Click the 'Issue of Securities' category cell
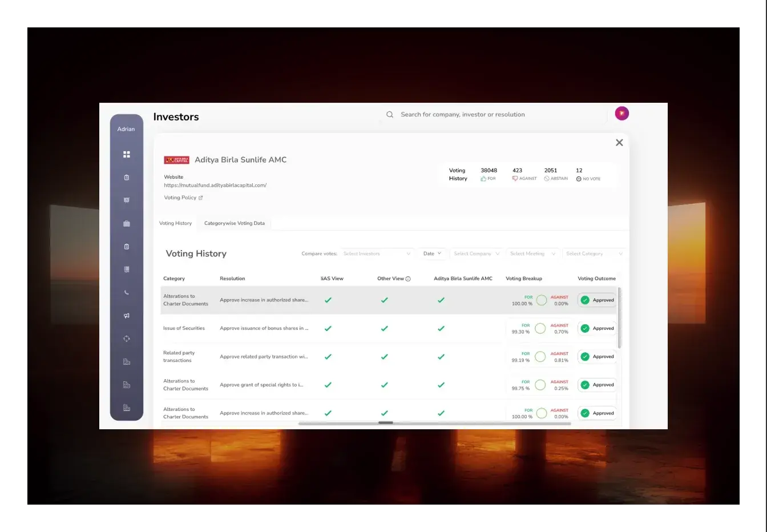The image size is (767, 532). click(184, 329)
